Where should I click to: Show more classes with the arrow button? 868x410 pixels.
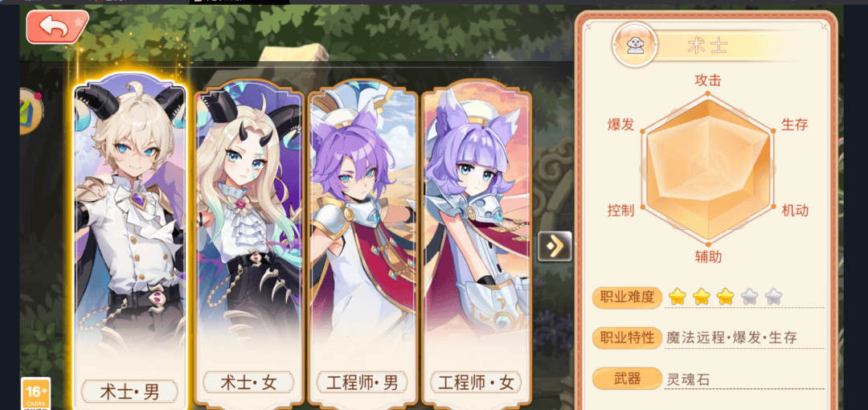pyautogui.click(x=554, y=246)
